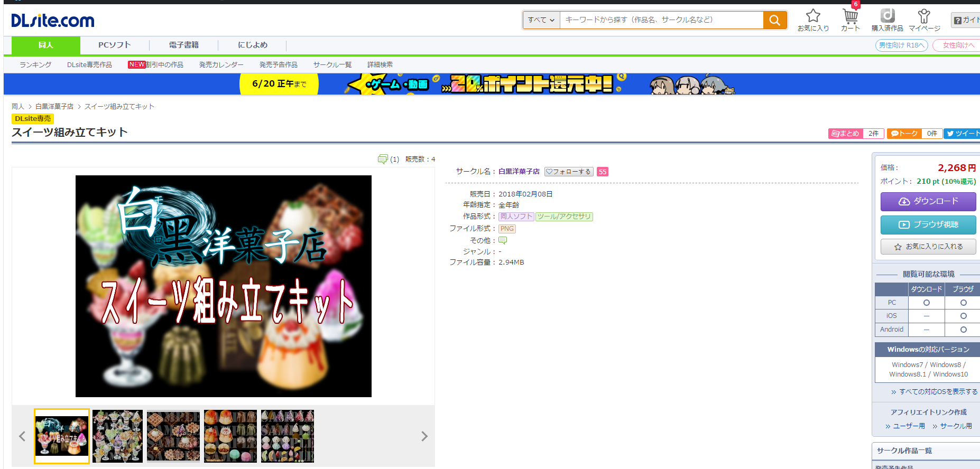
Task: Select the 電子書籍 tab
Action: pos(184,45)
